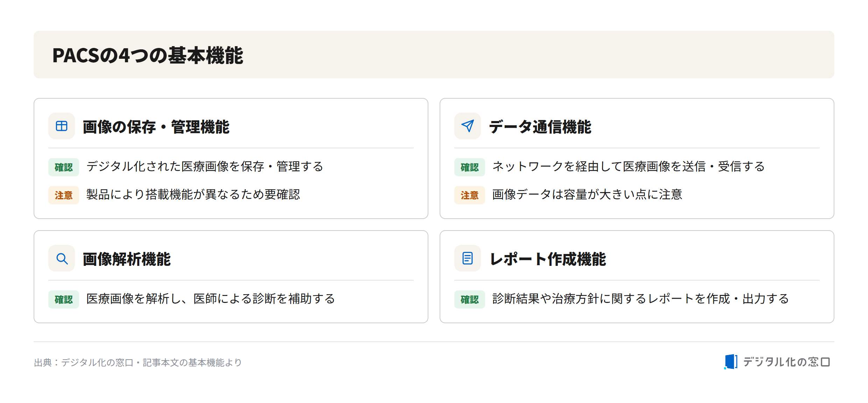Image resolution: width=868 pixels, height=403 pixels.
Task: Click the 出典 source citation text
Action: pos(138,362)
